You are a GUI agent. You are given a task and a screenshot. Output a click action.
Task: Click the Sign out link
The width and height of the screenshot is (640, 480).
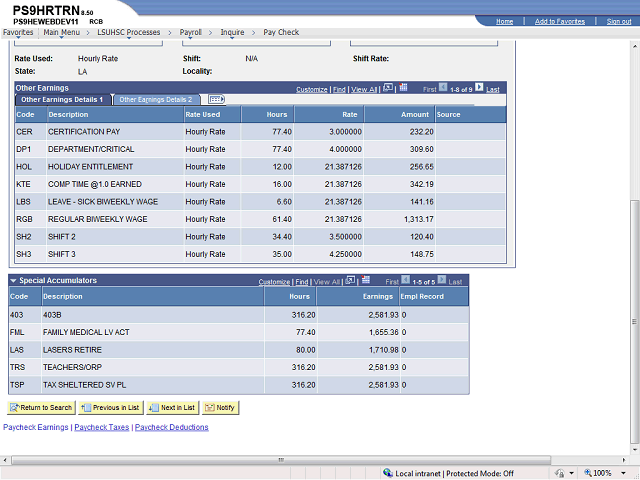pos(619,21)
